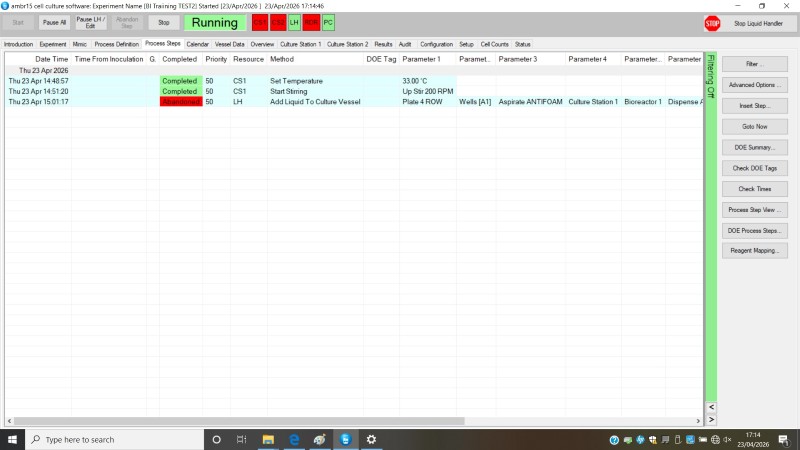The image size is (800, 450).
Task: Open Process Step View... button
Action: [x=755, y=210]
